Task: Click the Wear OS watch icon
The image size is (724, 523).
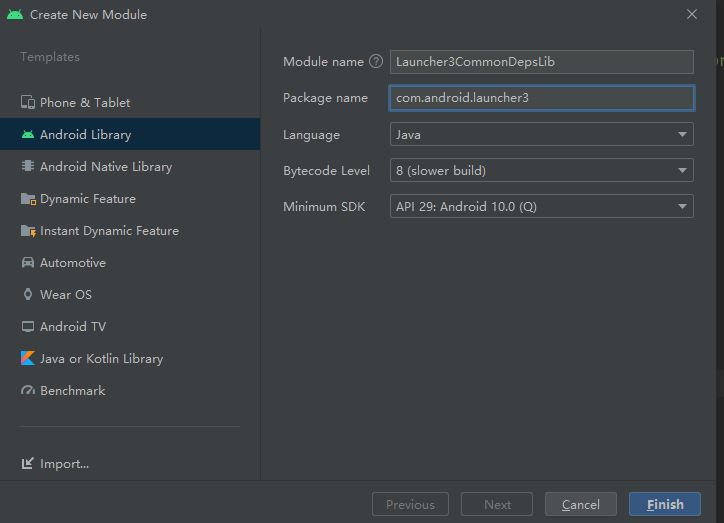Action: pos(28,294)
